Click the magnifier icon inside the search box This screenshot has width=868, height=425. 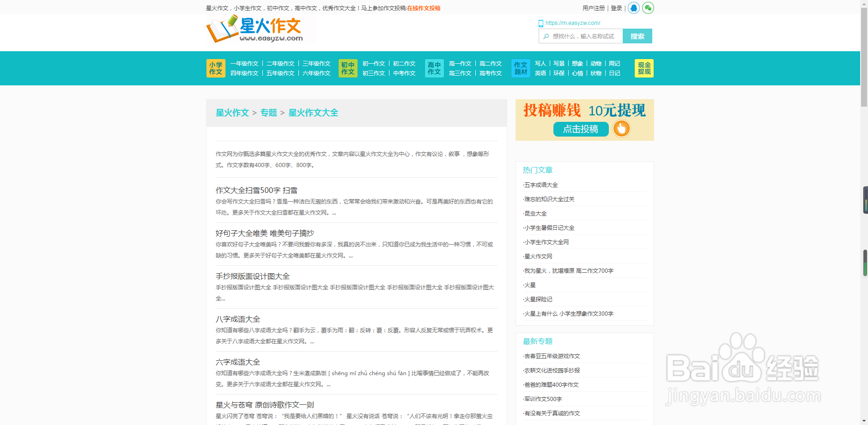546,36
